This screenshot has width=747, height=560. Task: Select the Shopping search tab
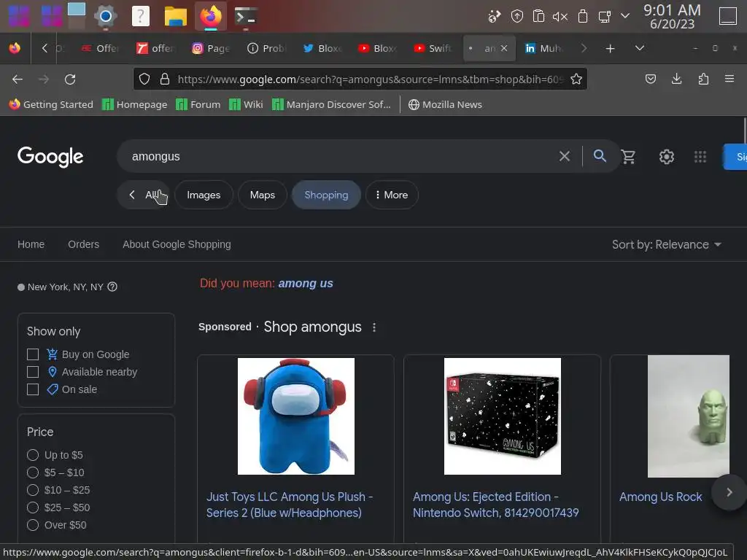326,195
